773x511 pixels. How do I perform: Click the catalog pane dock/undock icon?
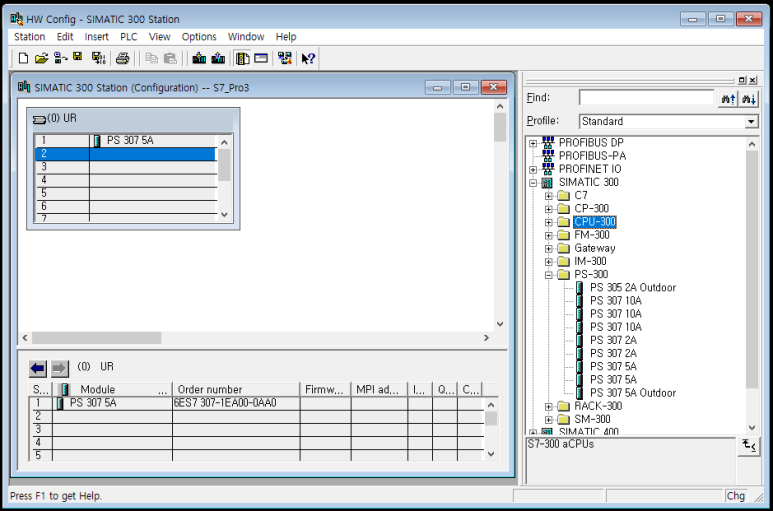pos(742,80)
